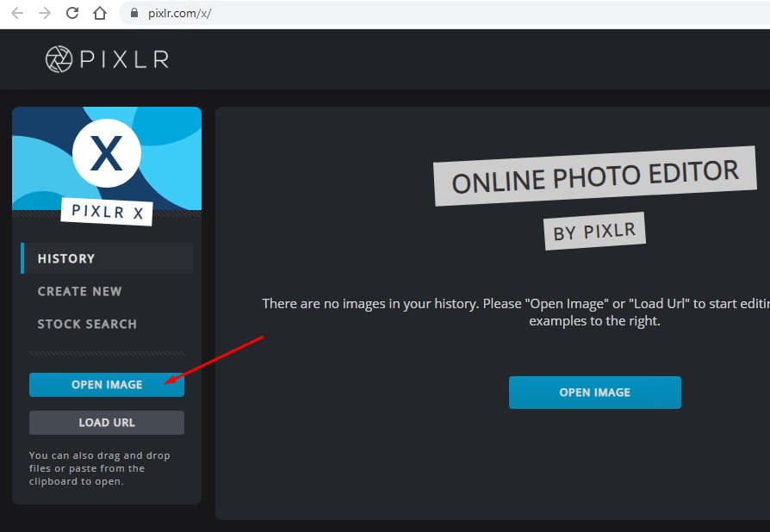Click the padlock site info icon
Viewport: 770px width, 532px height.
click(134, 14)
